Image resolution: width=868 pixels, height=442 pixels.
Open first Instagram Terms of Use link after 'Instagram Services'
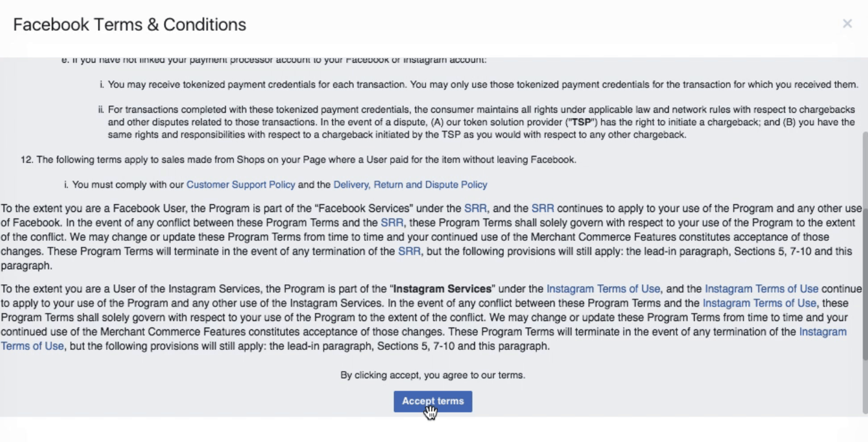click(x=603, y=289)
